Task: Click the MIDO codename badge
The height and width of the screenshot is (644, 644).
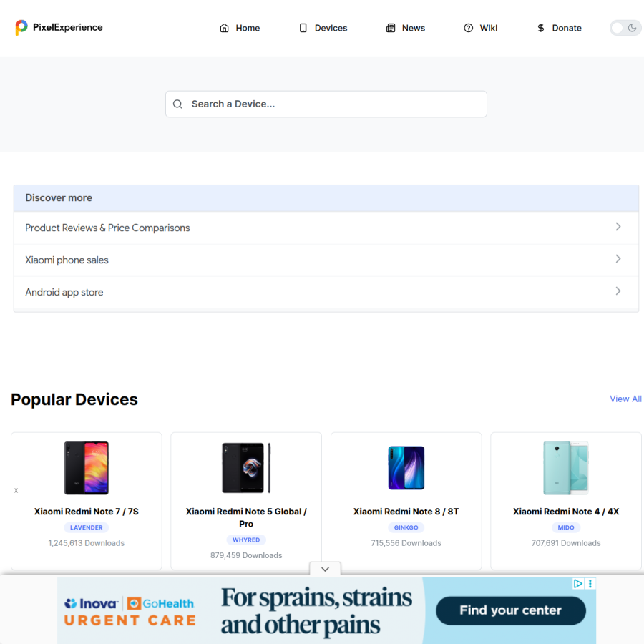Action: (x=566, y=527)
